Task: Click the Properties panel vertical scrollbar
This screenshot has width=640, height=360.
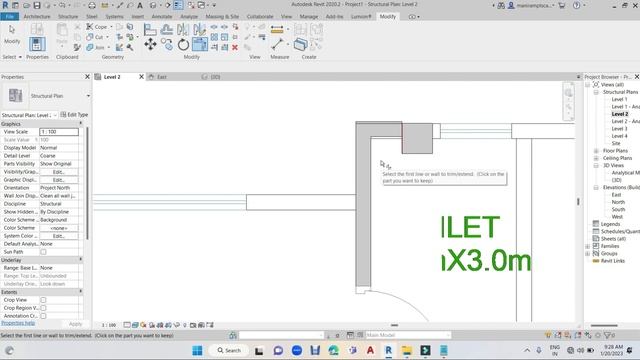Action: pyautogui.click(x=87, y=183)
